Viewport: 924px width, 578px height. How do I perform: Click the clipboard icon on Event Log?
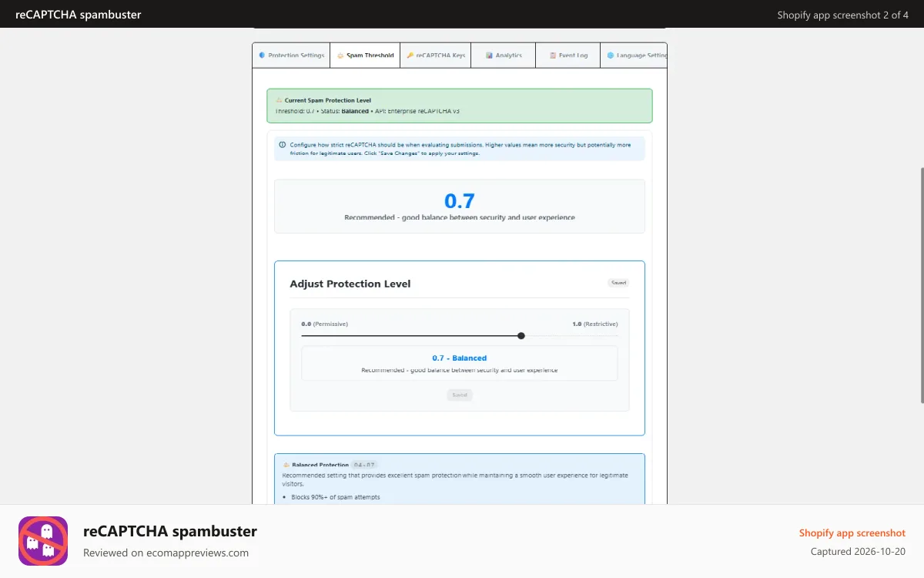pyautogui.click(x=553, y=55)
